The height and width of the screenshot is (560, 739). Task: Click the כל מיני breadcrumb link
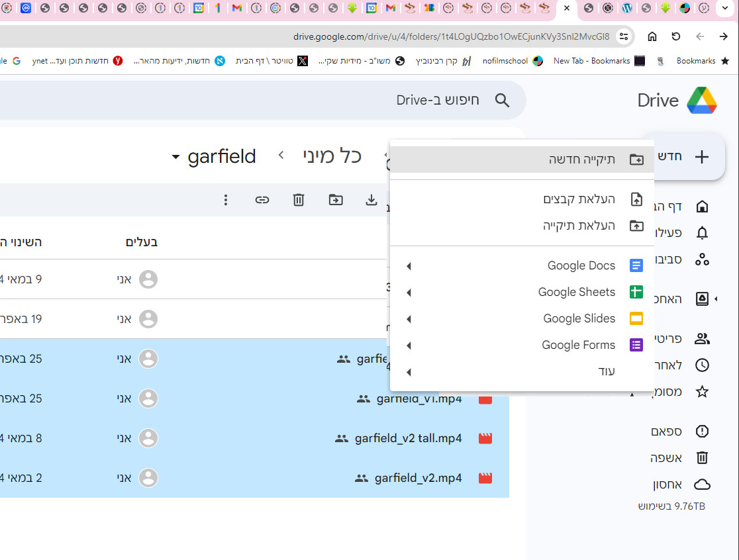click(332, 156)
